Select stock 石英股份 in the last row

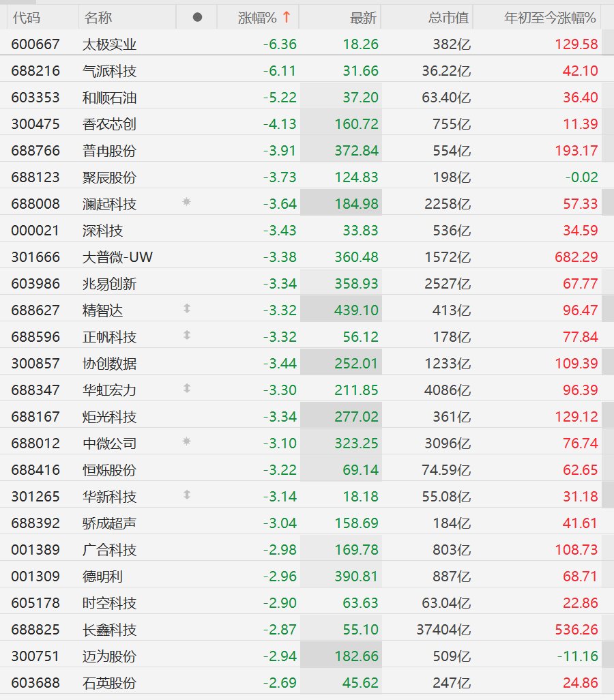coord(109,683)
